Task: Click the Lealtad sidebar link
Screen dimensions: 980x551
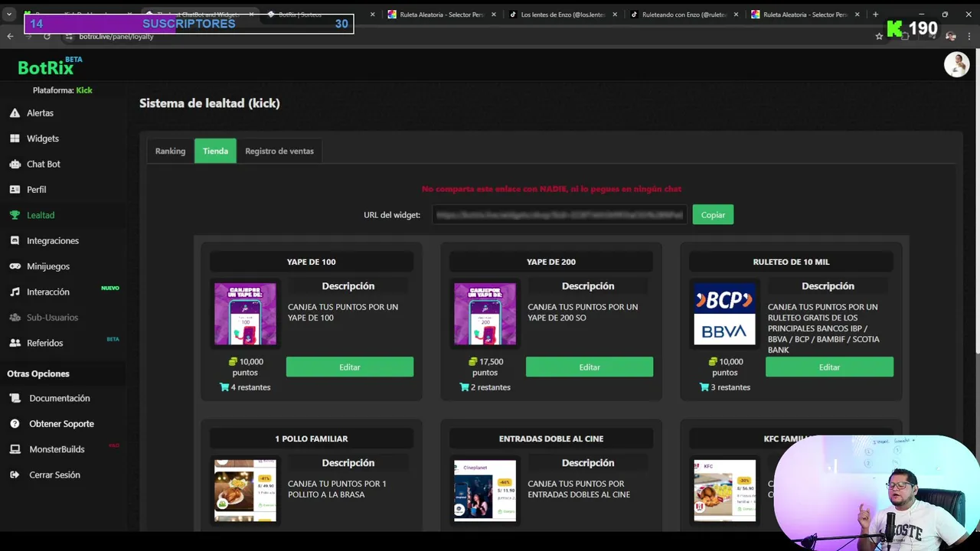Action: (41, 215)
